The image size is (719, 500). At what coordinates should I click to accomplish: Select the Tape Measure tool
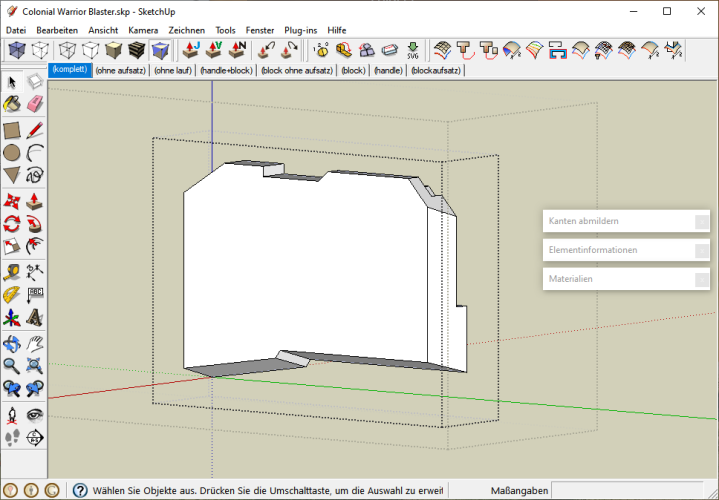pos(12,271)
